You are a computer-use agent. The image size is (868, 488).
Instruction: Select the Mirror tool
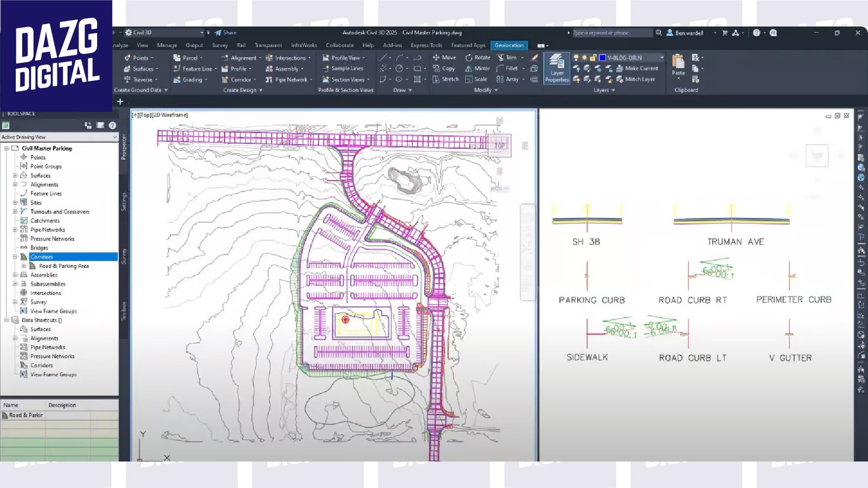(x=477, y=68)
